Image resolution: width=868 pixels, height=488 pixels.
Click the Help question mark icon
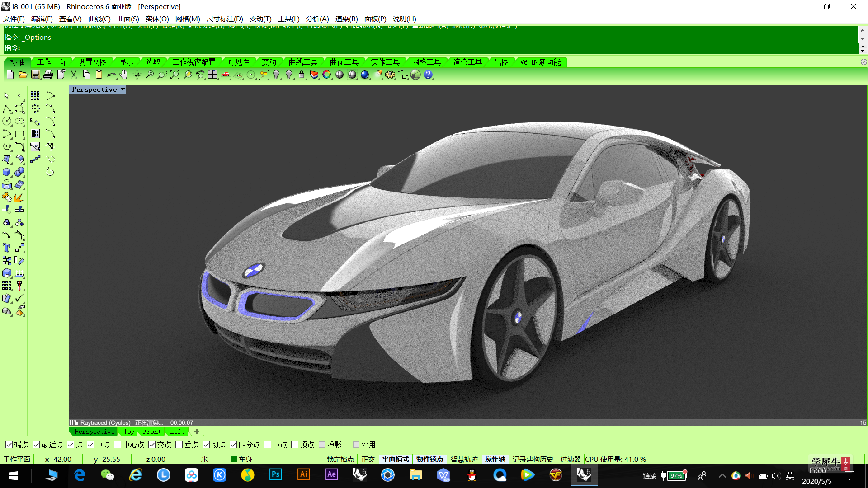point(428,75)
